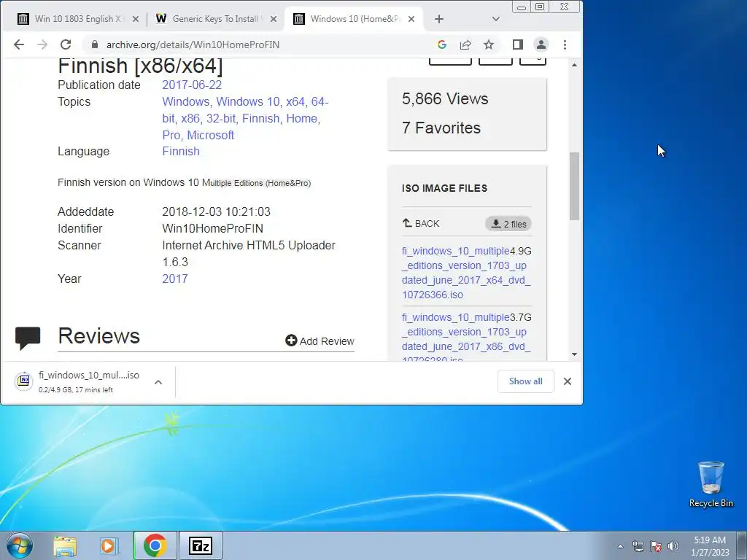Click the 5,866 Views text
Viewport: 747px width, 560px height.
tap(445, 98)
